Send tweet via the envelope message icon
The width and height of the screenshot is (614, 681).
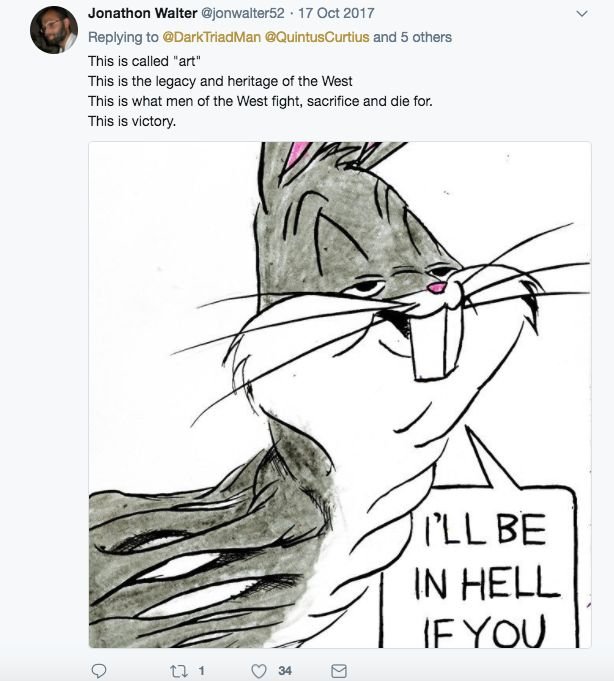338,670
